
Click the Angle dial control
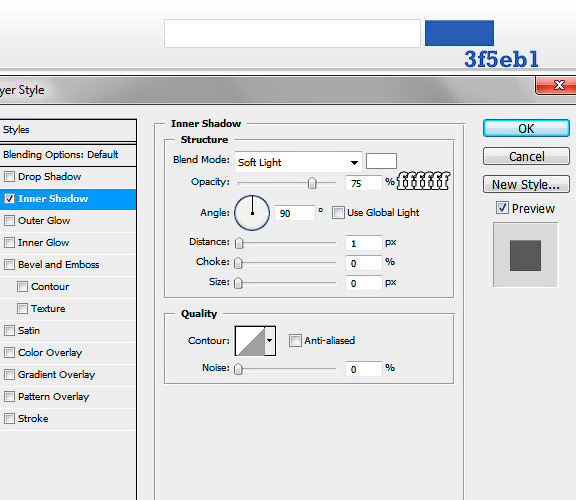pos(252,213)
